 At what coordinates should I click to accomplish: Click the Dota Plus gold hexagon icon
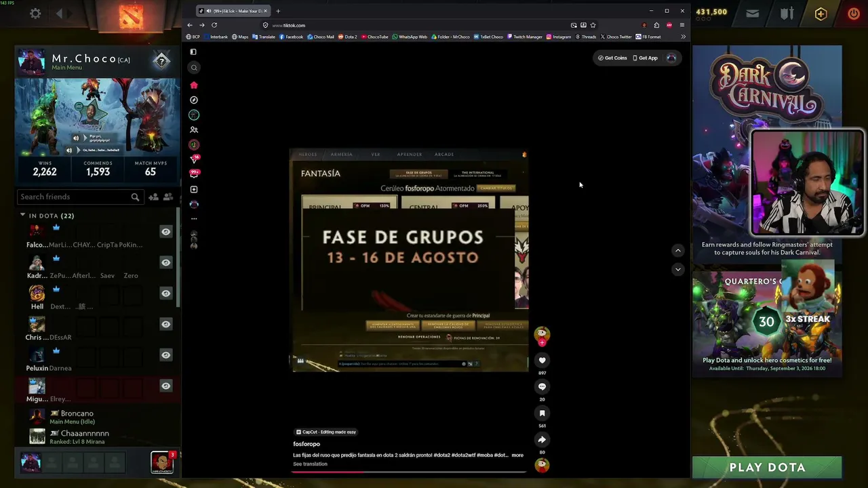point(821,14)
